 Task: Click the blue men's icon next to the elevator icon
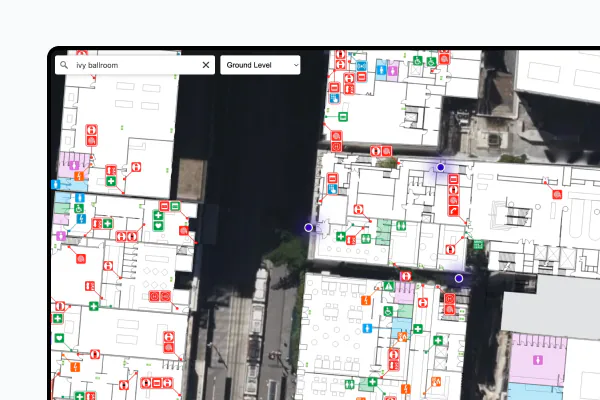click(382, 70)
